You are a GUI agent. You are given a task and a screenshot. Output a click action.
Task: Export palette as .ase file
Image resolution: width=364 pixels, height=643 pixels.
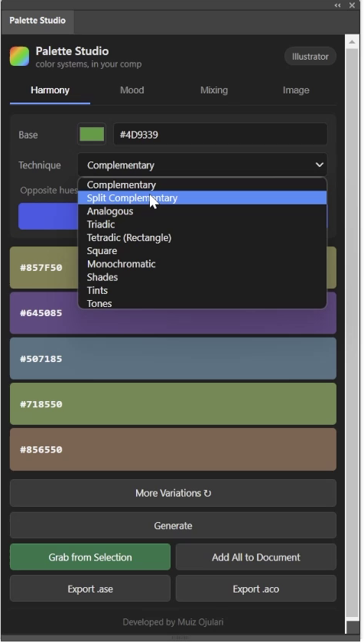point(90,589)
